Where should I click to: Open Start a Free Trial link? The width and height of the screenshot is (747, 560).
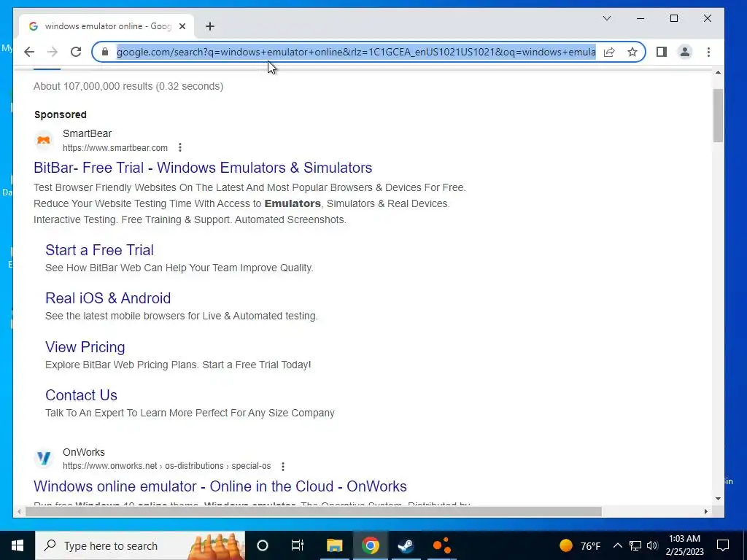pyautogui.click(x=99, y=250)
